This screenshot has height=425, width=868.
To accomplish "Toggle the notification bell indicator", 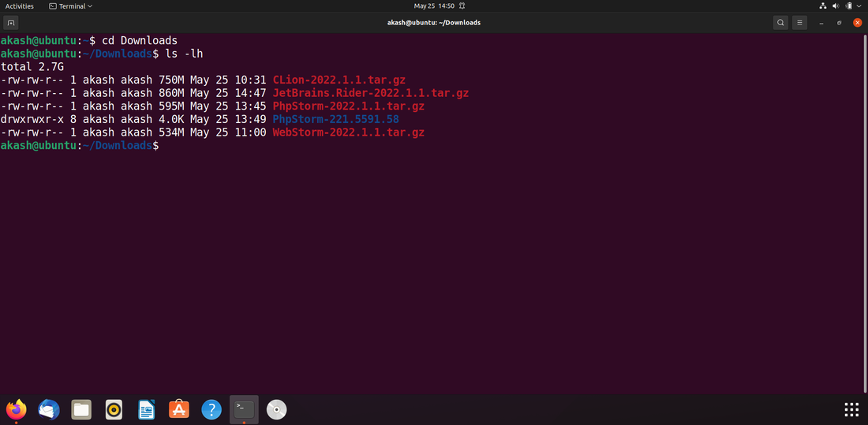I will pos(462,6).
